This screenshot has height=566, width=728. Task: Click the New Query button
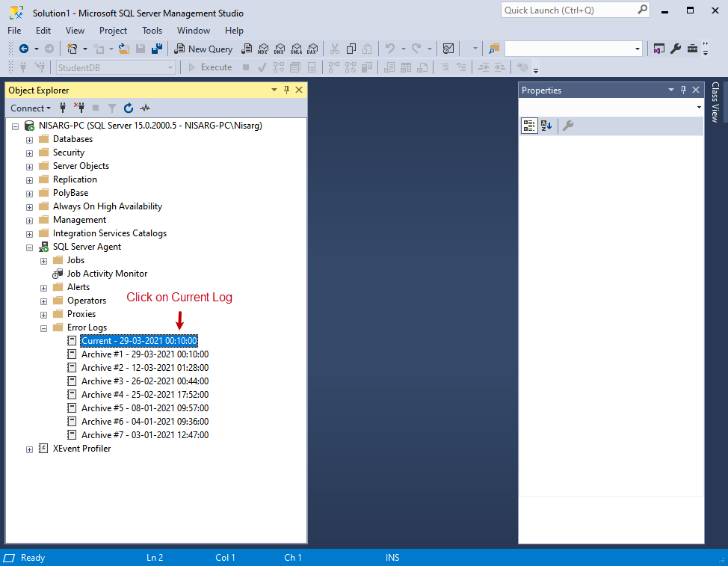pyautogui.click(x=203, y=49)
